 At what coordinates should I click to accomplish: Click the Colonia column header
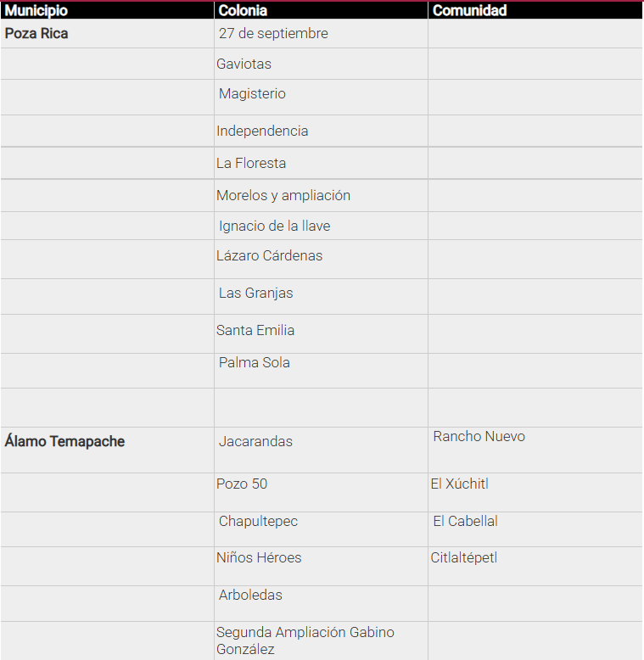click(x=243, y=11)
